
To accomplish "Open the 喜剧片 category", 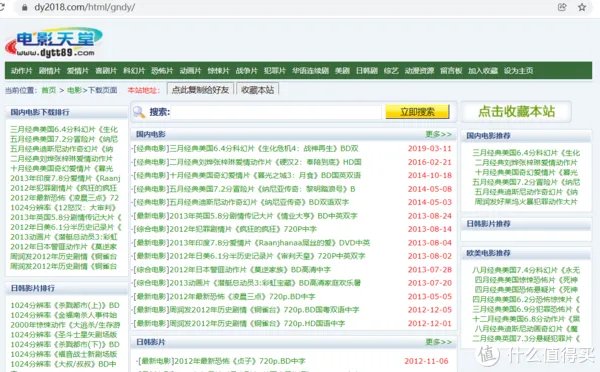I will (x=106, y=71).
